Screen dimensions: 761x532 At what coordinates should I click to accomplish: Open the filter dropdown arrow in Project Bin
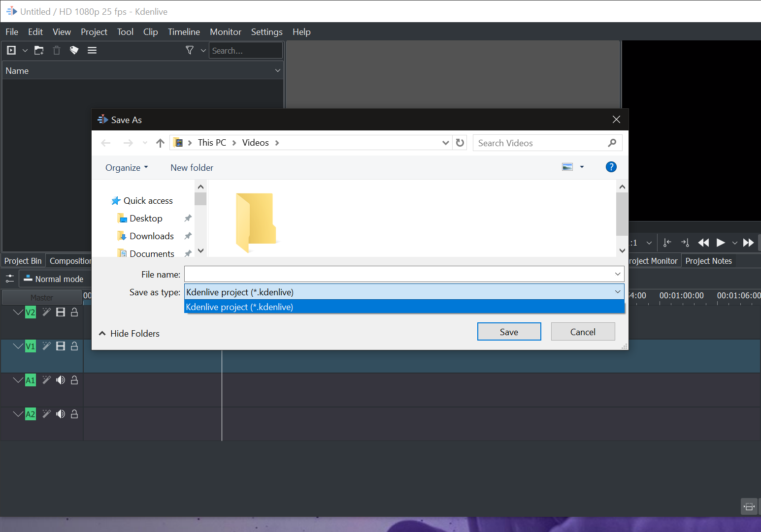(203, 50)
